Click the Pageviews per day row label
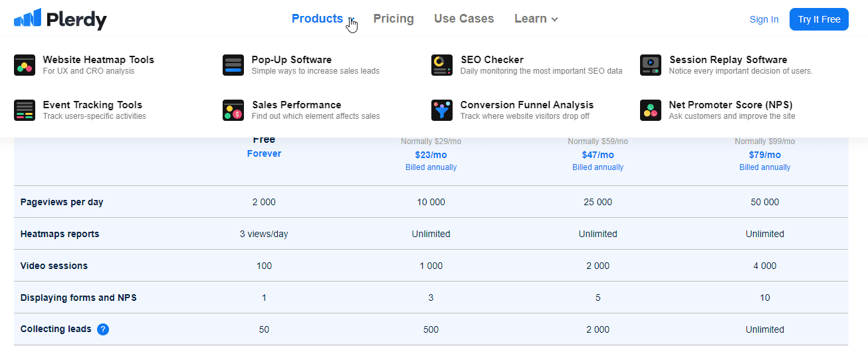 pyautogui.click(x=62, y=202)
